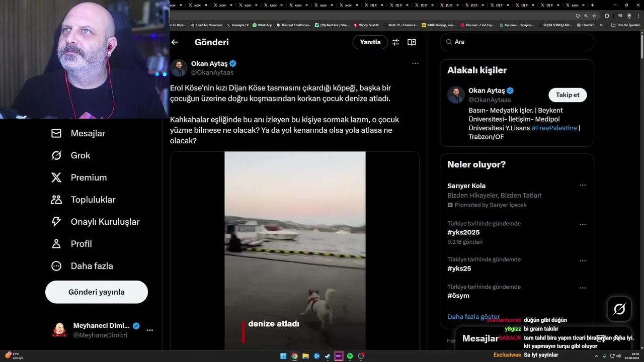The height and width of the screenshot is (362, 644).
Task: Open post display settings sliders icon
Action: [x=396, y=42]
